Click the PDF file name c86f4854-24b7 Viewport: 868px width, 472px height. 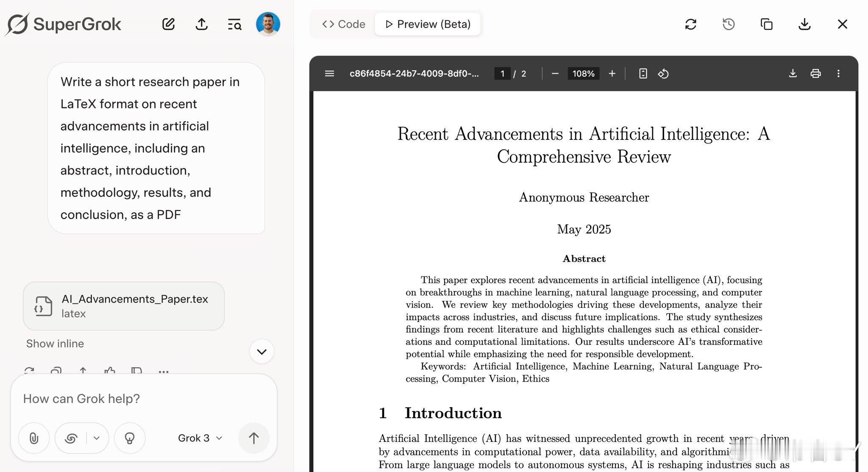point(414,74)
